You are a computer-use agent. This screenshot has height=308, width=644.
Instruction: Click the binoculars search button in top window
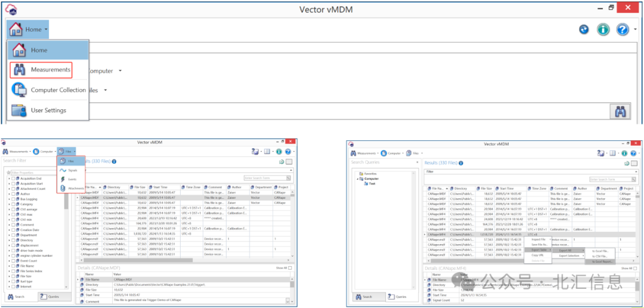[620, 112]
